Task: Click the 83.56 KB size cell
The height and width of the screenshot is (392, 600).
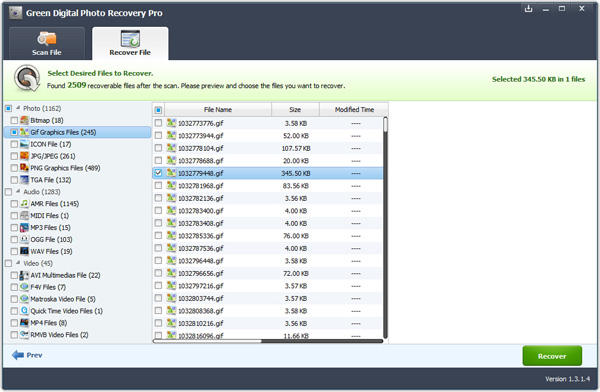Action: (x=296, y=186)
